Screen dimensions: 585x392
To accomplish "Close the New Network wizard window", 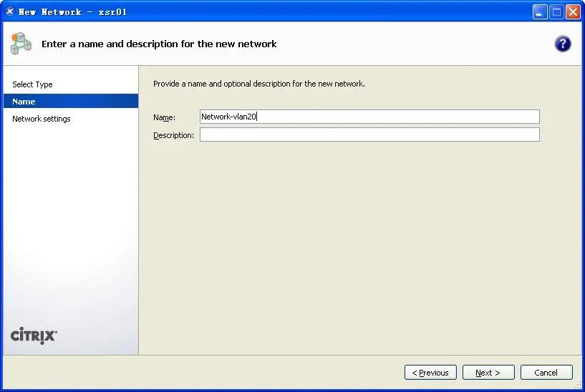I will [573, 11].
